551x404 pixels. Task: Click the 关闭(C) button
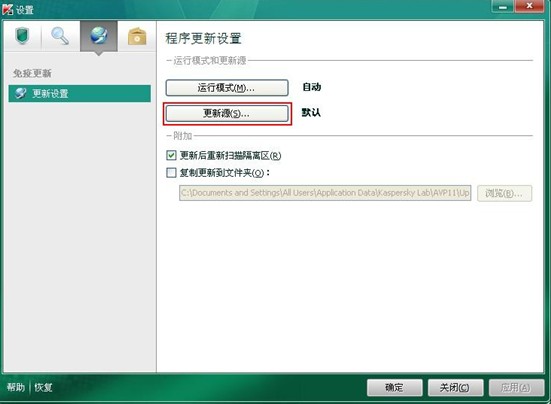click(x=455, y=387)
